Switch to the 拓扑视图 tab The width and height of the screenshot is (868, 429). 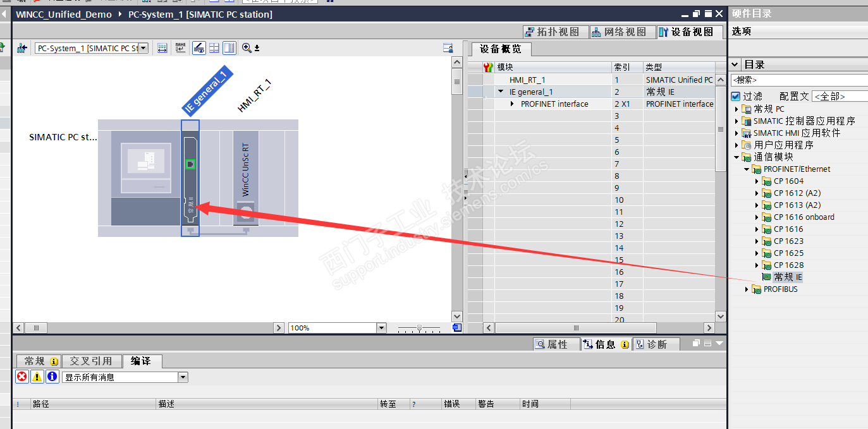556,32
